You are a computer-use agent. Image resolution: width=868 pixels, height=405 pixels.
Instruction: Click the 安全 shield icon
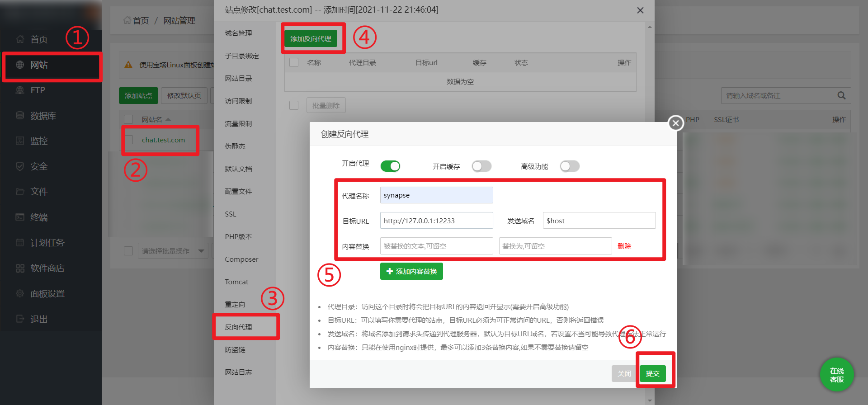pos(20,166)
